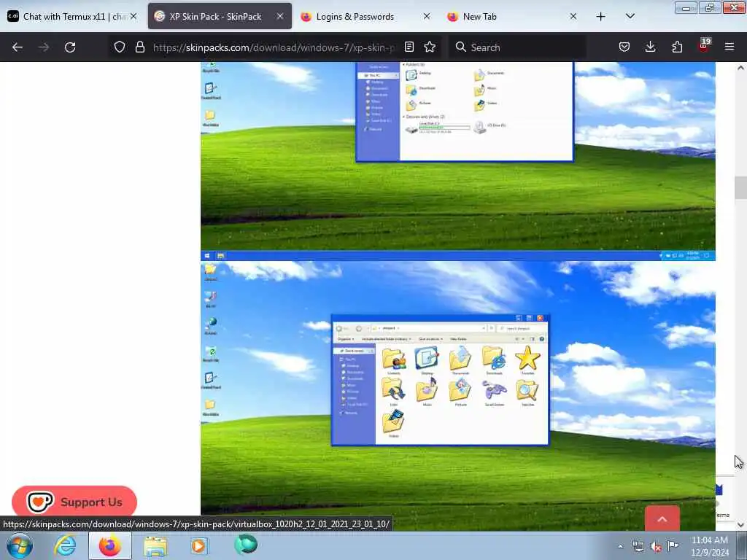Open Windows Media Player on taskbar
747x560 pixels.
tap(199, 545)
